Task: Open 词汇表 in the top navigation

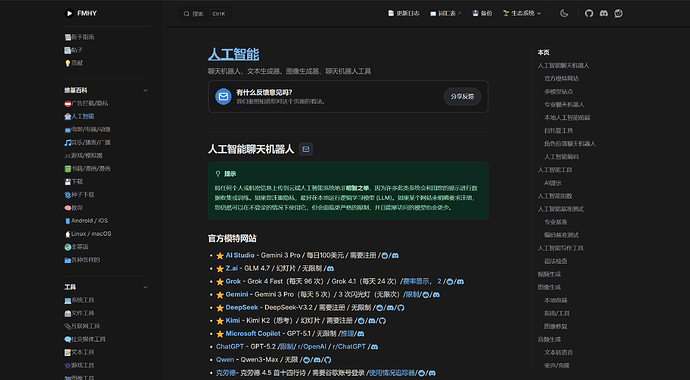Action: pyautogui.click(x=445, y=14)
